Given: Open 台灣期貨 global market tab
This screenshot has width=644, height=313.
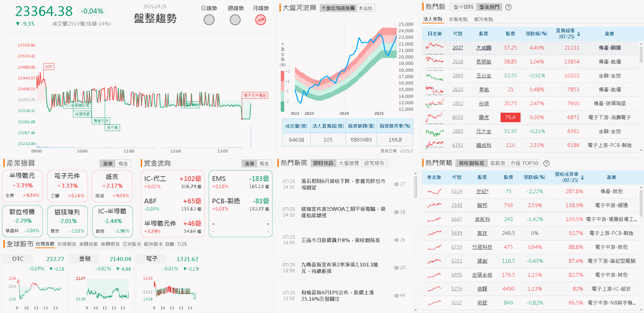Looking at the screenshot, I should (66, 244).
